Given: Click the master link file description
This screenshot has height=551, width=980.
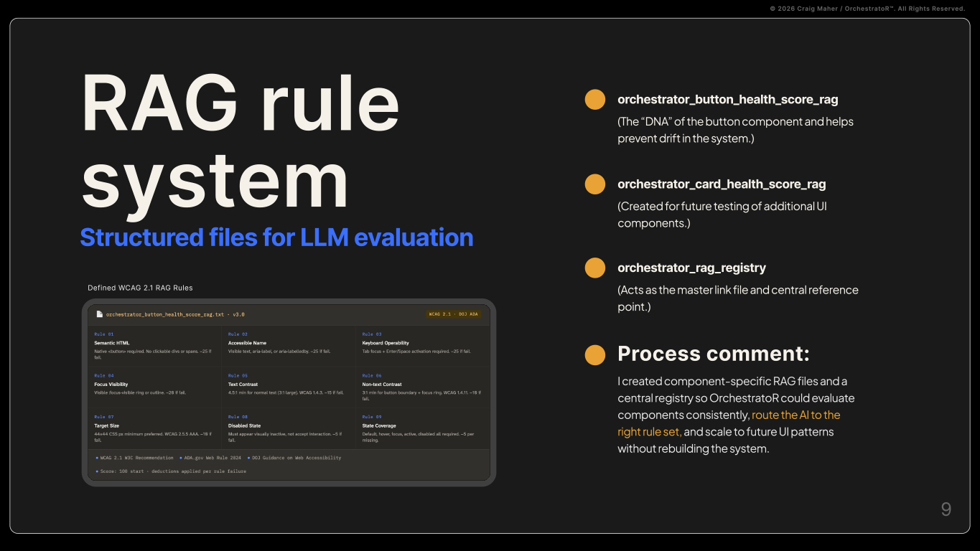Looking at the screenshot, I should [x=738, y=298].
